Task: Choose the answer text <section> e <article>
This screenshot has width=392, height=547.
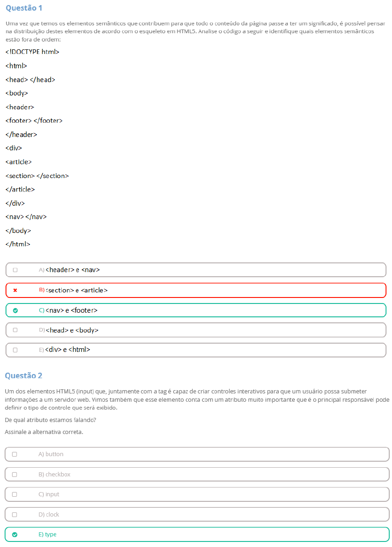Action: (76, 290)
